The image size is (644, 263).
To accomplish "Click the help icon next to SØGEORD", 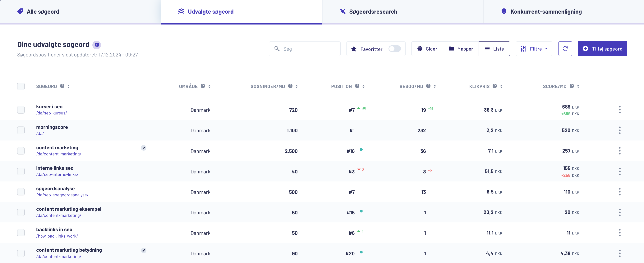I will (x=62, y=86).
